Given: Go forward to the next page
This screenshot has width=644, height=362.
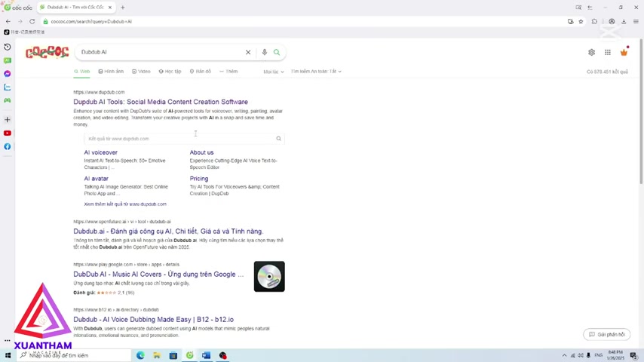Looking at the screenshot, I should point(20,21).
